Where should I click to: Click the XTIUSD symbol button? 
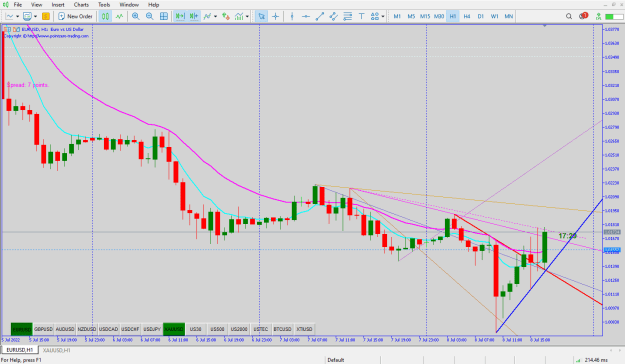(304, 329)
